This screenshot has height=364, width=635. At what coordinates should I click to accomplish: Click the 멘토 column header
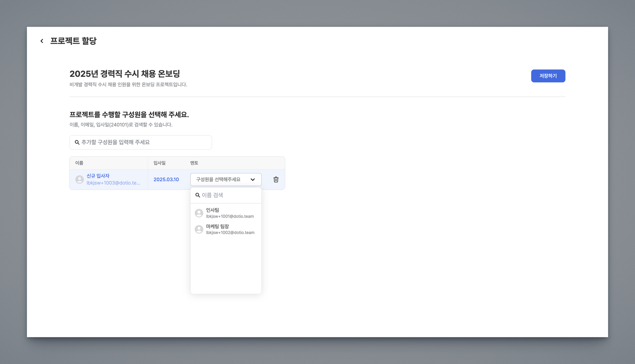coord(194,163)
